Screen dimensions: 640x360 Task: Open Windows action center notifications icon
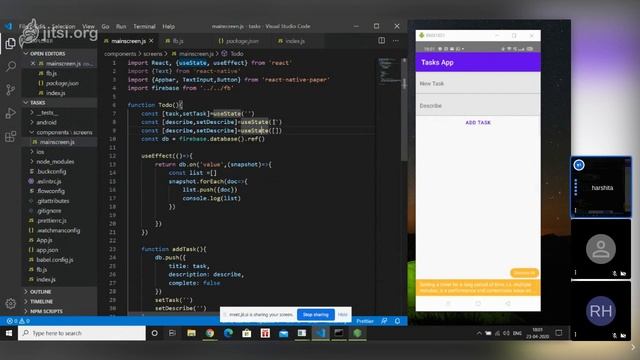click(x=559, y=333)
